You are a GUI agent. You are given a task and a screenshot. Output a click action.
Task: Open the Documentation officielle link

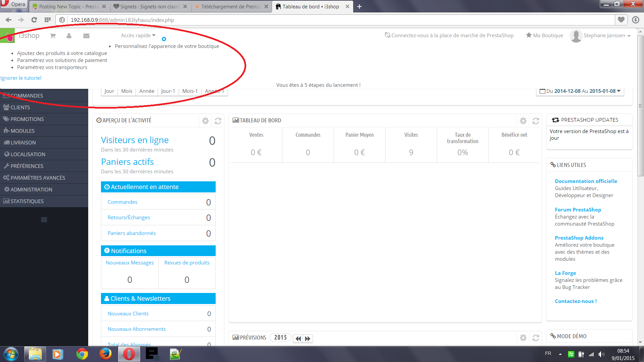click(x=586, y=181)
